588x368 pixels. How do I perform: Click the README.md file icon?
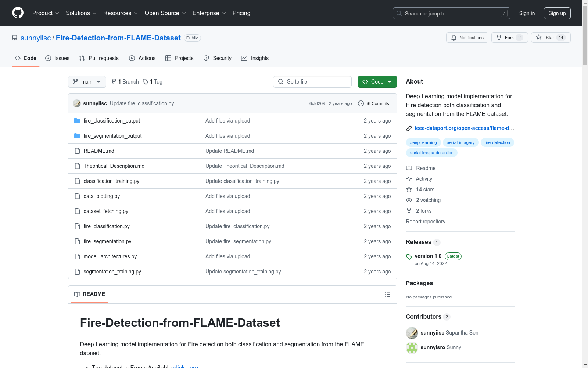77,151
